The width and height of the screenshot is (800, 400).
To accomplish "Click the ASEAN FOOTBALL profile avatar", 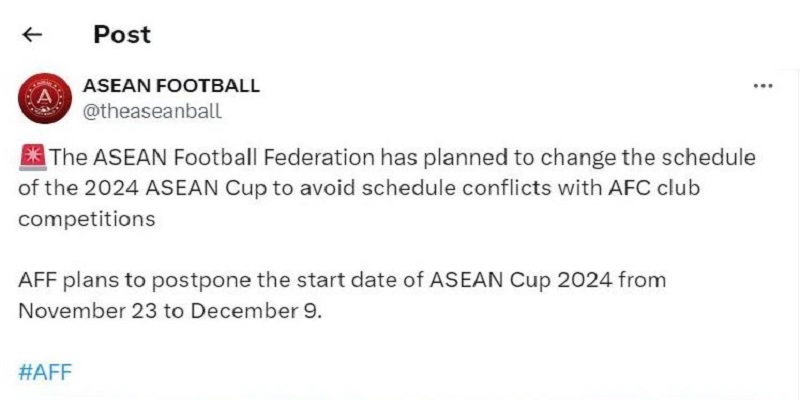I will point(44,98).
